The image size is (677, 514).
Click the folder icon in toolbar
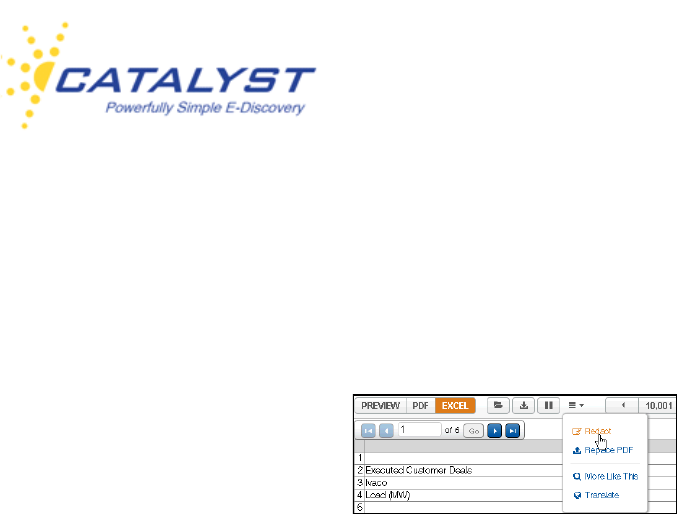click(498, 406)
